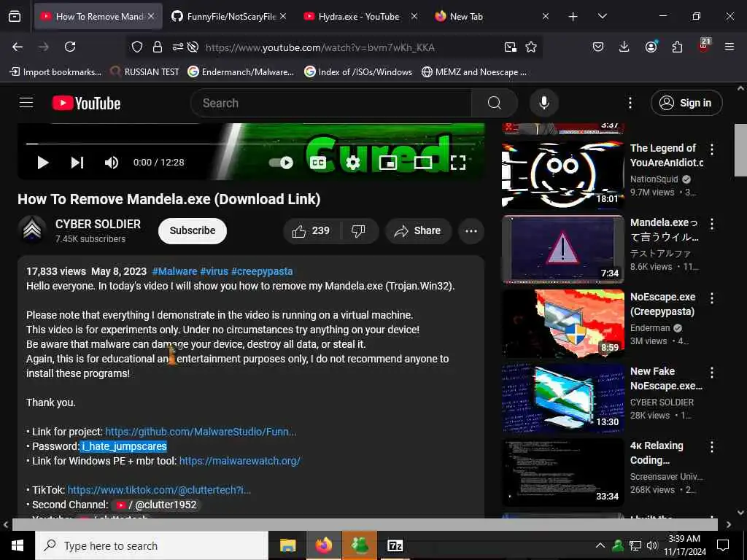Open GitHub MalwareStudio project link
The image size is (747, 560).
201,432
